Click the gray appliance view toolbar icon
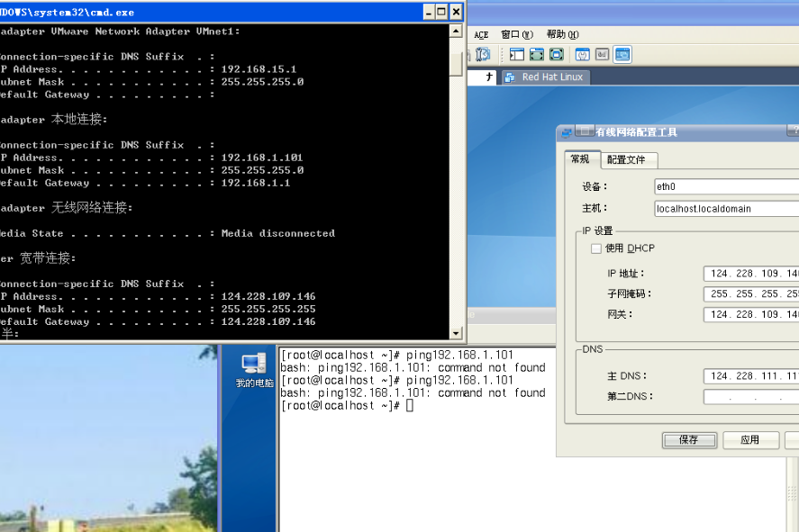 tap(603, 55)
